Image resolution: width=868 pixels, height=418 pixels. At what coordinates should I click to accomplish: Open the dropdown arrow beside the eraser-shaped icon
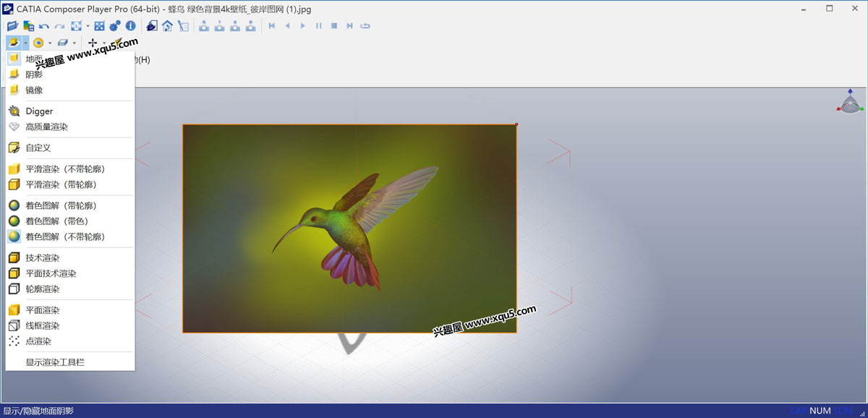coord(74,43)
